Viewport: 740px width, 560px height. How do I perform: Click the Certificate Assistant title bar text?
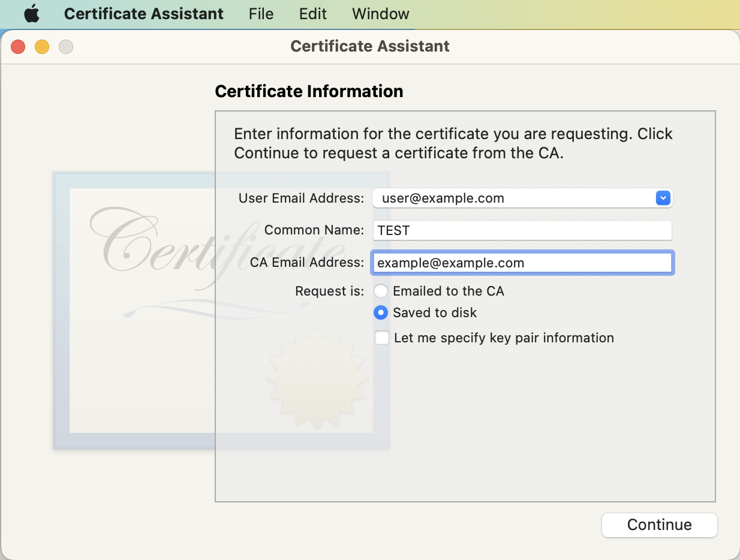coord(370,46)
